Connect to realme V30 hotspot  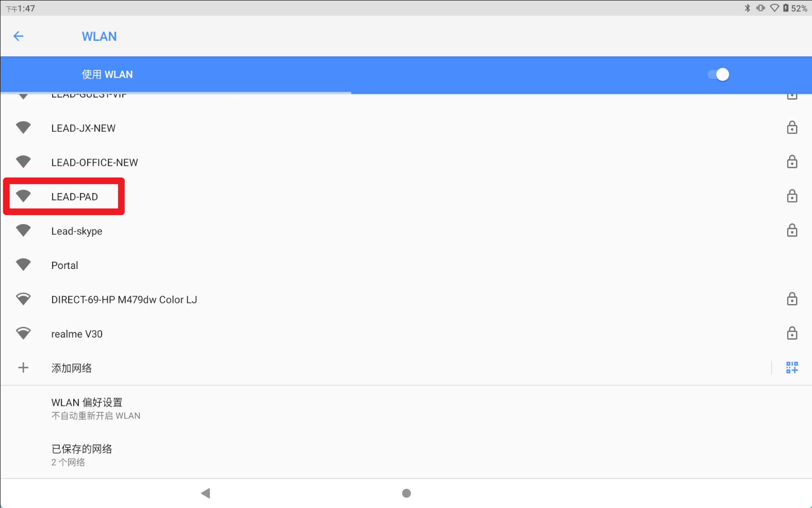pyautogui.click(x=77, y=334)
